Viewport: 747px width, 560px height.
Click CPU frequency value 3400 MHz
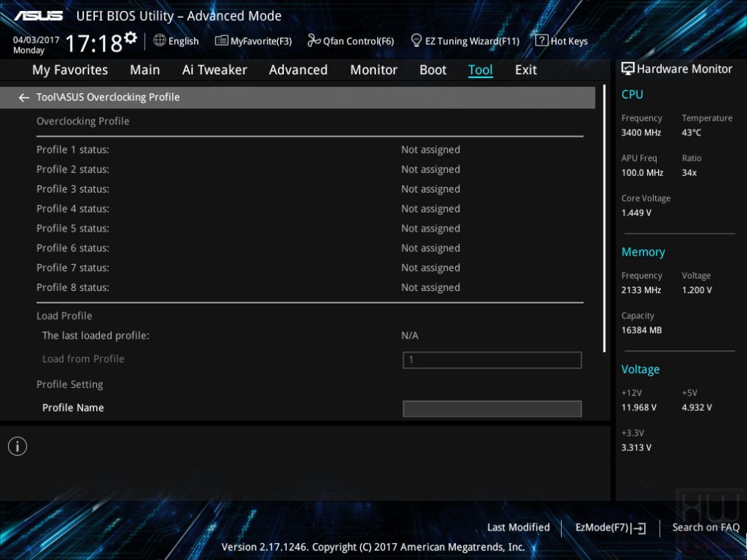(641, 133)
